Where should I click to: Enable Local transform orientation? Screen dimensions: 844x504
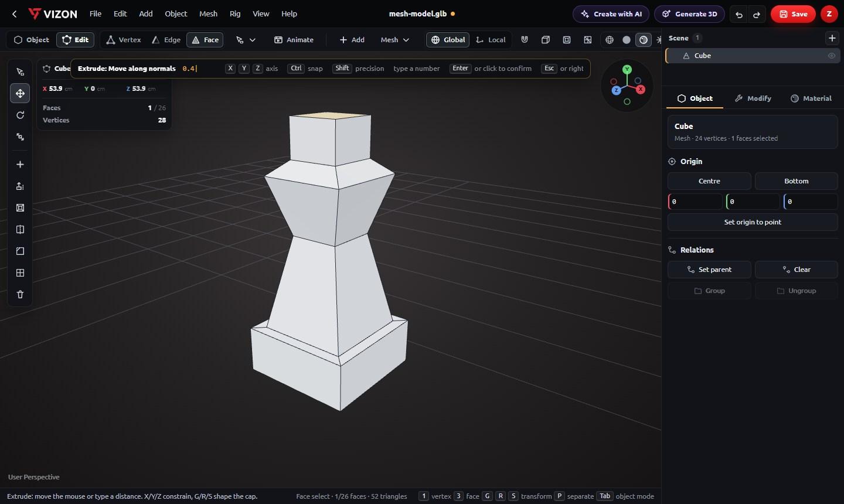pos(491,40)
